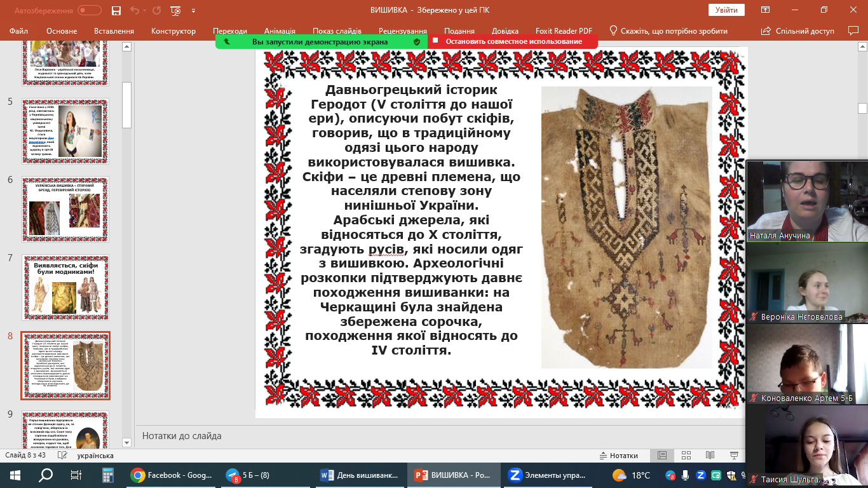Click the Slide Show icon in status bar
This screenshot has height=488, width=868.
click(x=735, y=456)
